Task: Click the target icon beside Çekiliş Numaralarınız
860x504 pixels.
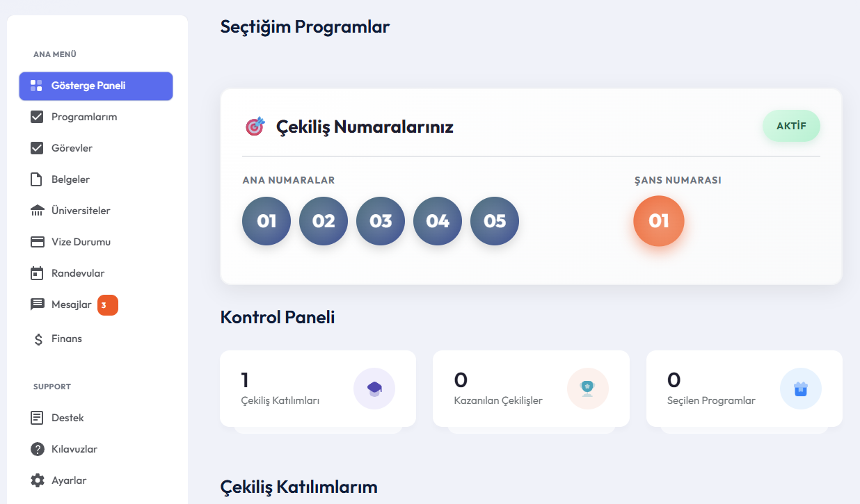Action: (x=255, y=127)
